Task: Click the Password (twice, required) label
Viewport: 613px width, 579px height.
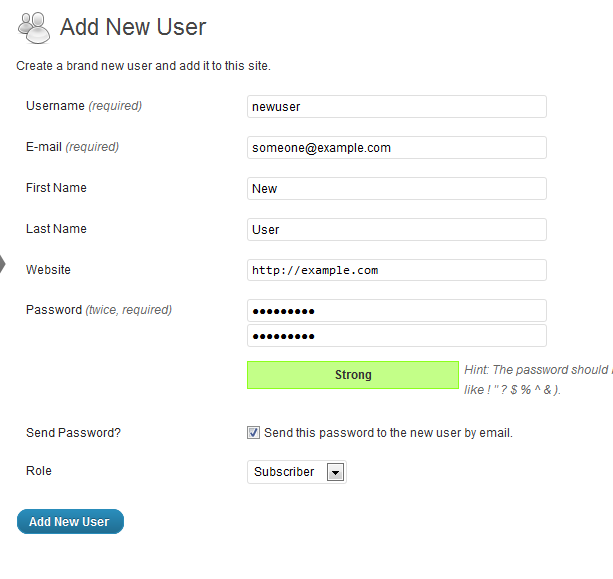Action: 99,310
